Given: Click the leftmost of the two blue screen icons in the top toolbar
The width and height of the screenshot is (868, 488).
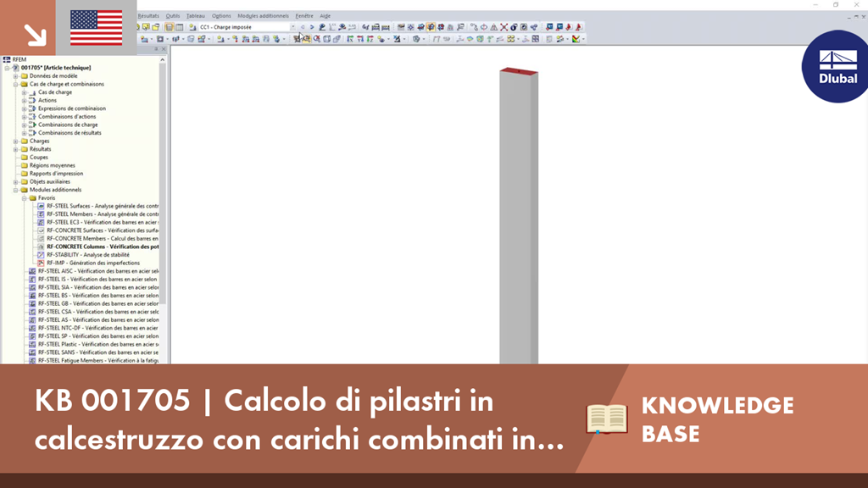Looking at the screenshot, I should click(549, 26).
